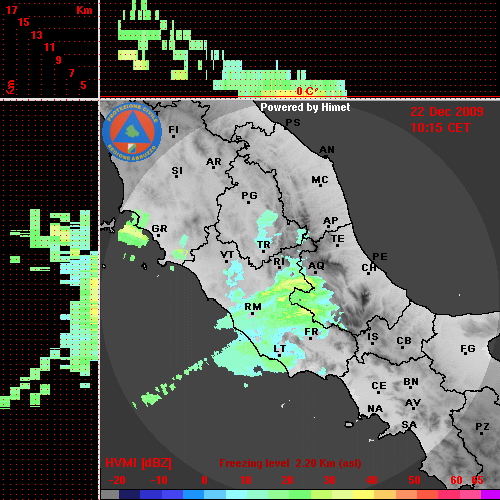Click the 50 dBZ scale value
This screenshot has height=500, width=500.
[414, 480]
